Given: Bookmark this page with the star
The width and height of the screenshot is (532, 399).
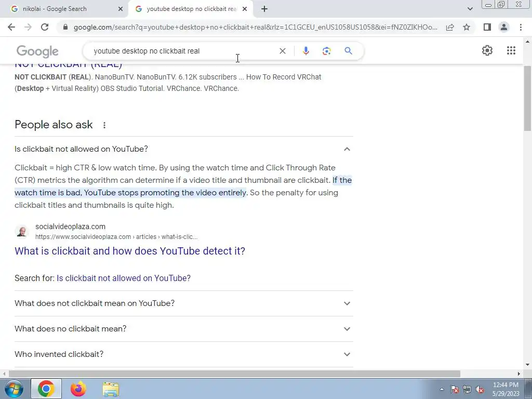Looking at the screenshot, I should coord(467,27).
